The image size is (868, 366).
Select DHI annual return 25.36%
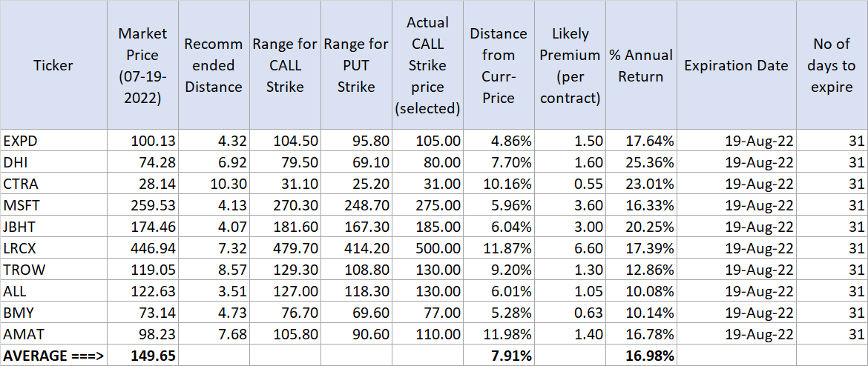tap(641, 162)
